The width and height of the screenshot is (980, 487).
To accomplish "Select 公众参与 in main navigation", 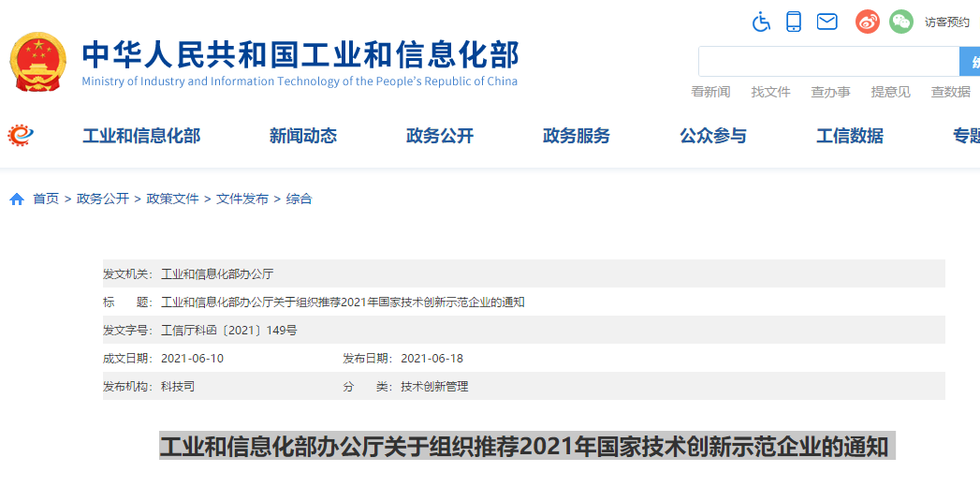I will [713, 136].
